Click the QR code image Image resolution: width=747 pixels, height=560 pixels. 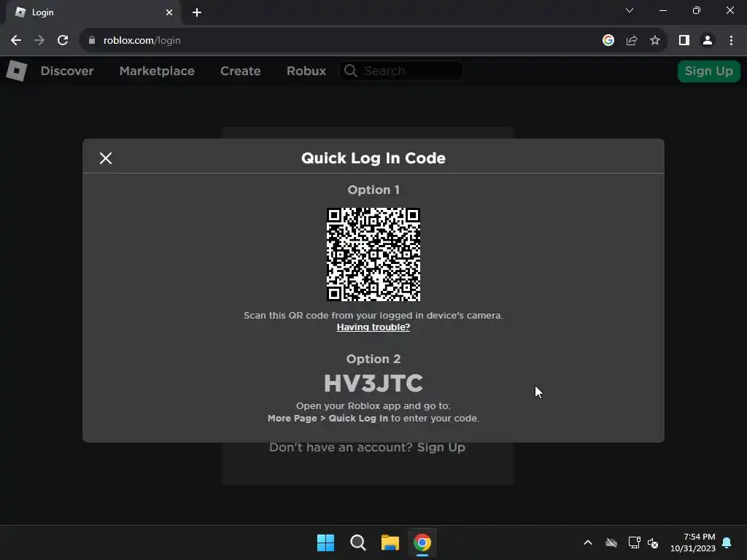(373, 254)
